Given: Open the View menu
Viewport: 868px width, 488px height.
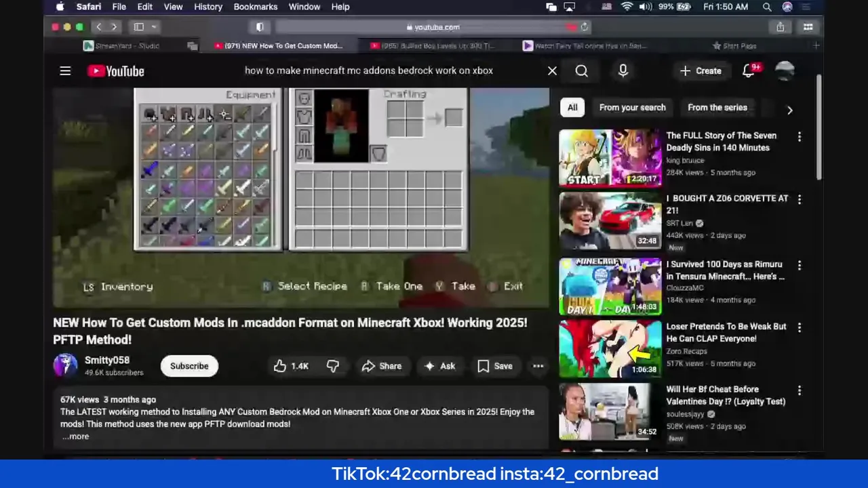Looking at the screenshot, I should pyautogui.click(x=173, y=7).
